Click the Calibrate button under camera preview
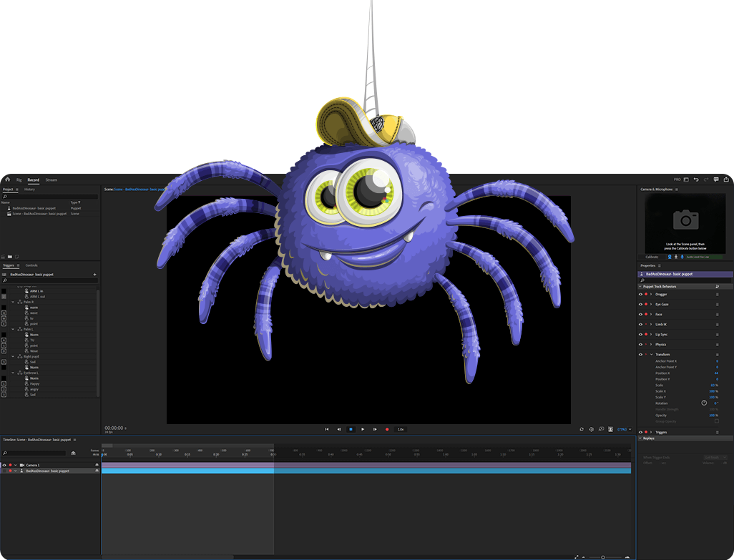734x560 pixels. (x=652, y=256)
